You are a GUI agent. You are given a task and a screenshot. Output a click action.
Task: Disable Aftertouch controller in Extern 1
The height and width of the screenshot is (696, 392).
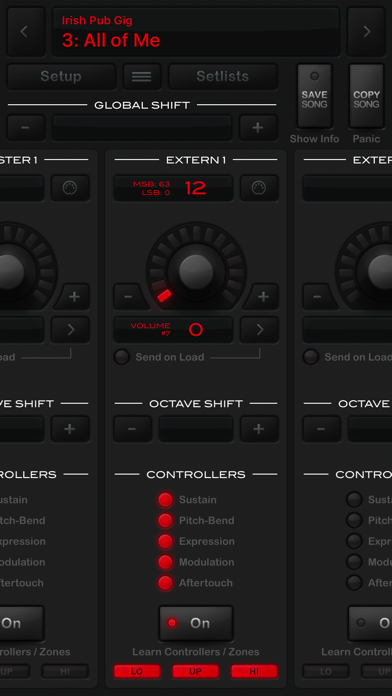(165, 583)
